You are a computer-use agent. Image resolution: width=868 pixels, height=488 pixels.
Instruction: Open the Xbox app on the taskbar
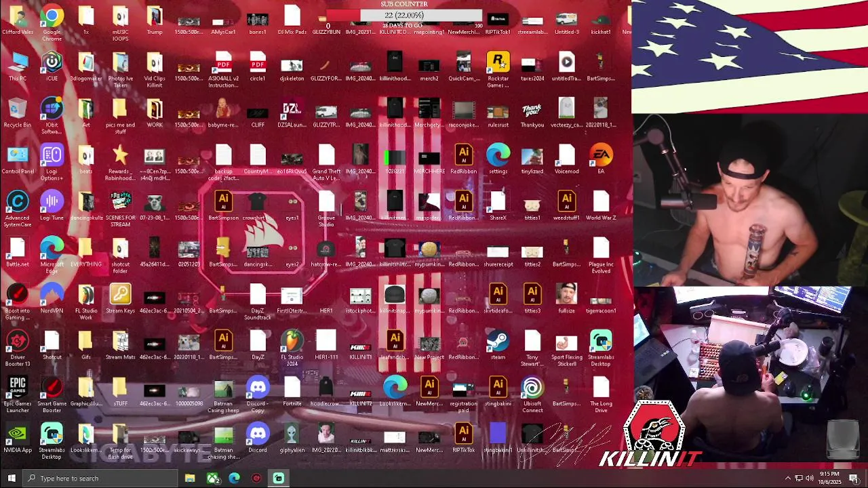coord(212,479)
